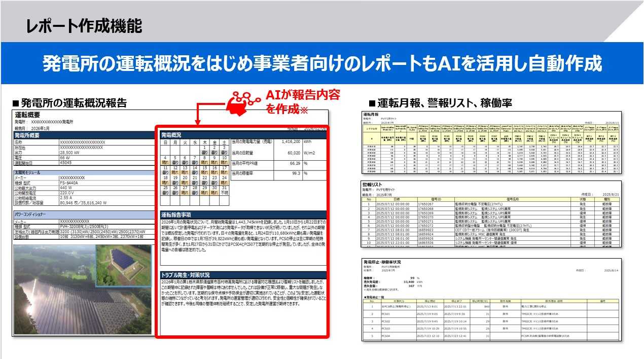This screenshot has width=644, height=359.
Task: Click calendar day 31 marked 不明
Action: (225, 191)
